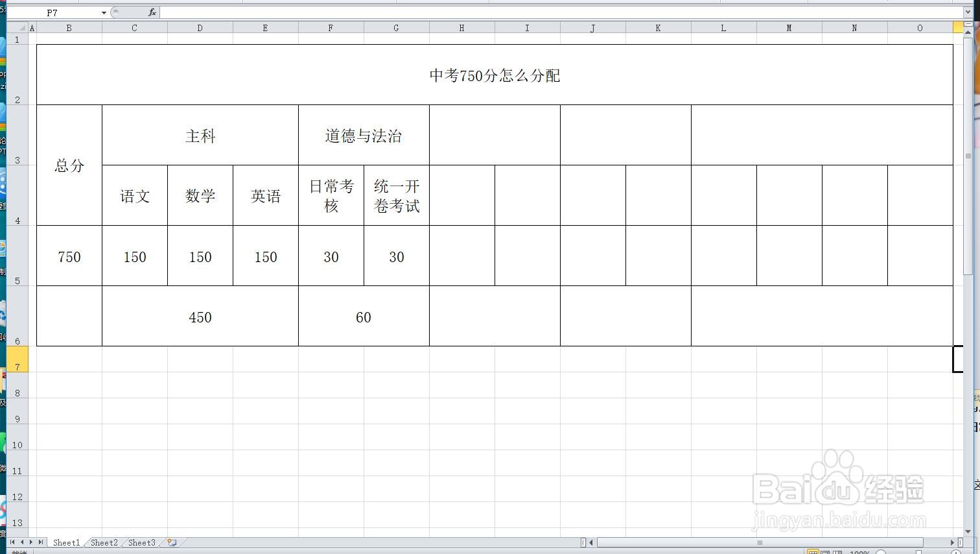Go to previous sheet using navigation arrow
Screen dimensions: 980x554
point(22,542)
